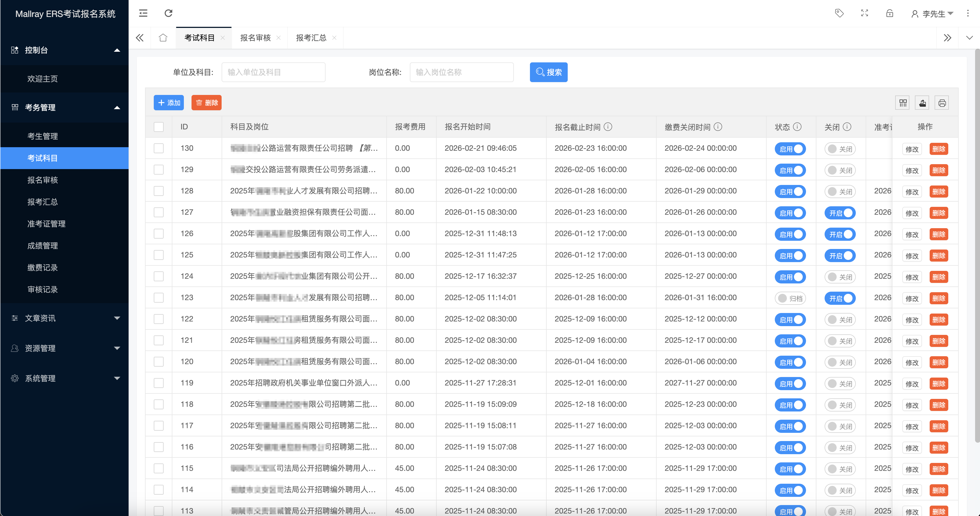
Task: Go to home tab icon
Action: 163,38
